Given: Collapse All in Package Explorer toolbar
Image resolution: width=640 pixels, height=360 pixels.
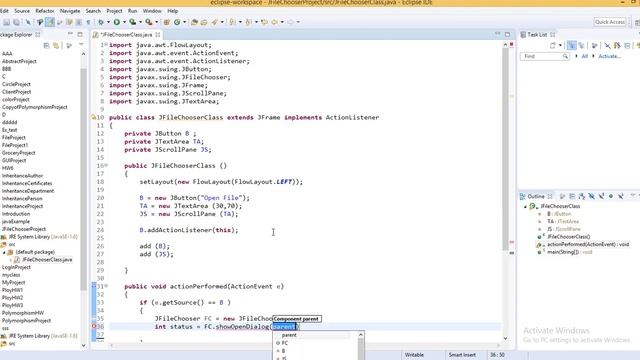Looking at the screenshot, I should [x=46, y=45].
